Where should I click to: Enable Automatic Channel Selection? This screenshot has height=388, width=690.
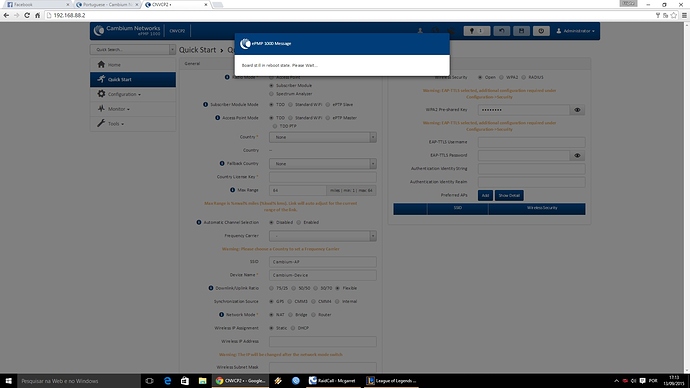coord(299,223)
